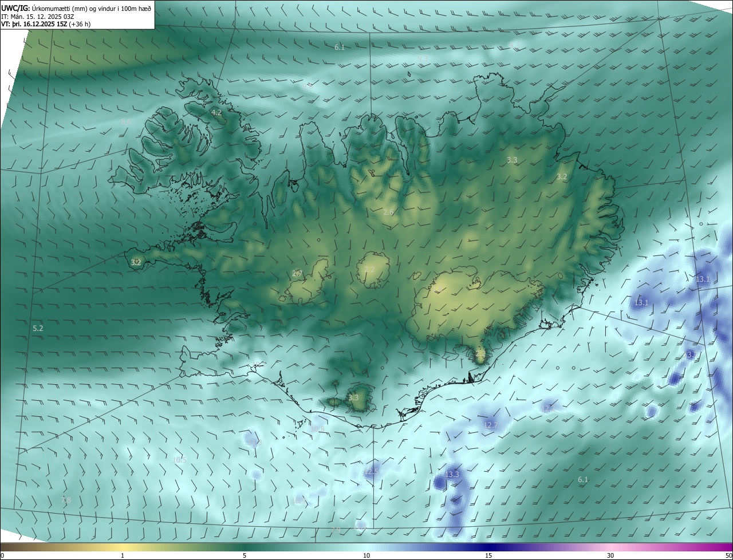Click the color scale tick label 5
The image size is (733, 560).
point(245,556)
